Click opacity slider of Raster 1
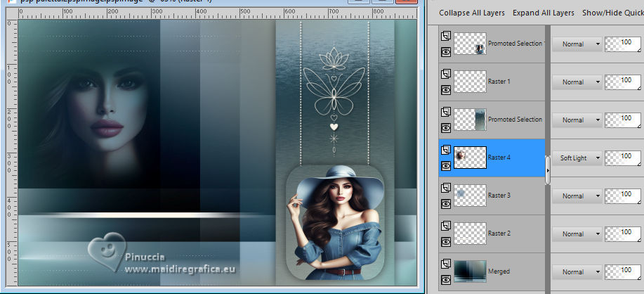The width and height of the screenshot is (644, 294). click(623, 82)
